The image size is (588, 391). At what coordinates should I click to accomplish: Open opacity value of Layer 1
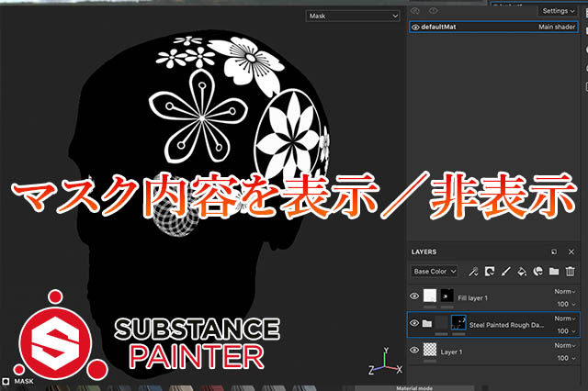(x=563, y=357)
